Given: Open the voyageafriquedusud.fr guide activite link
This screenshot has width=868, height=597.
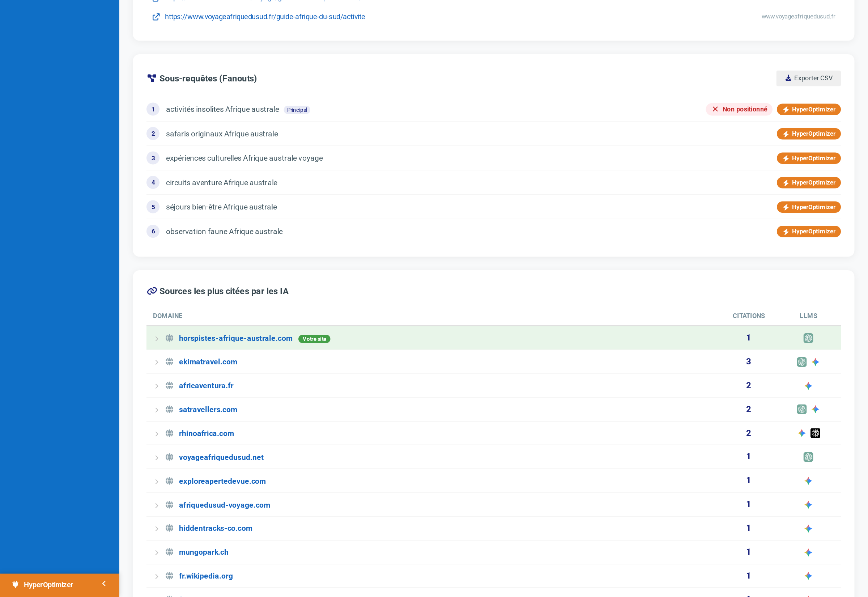Looking at the screenshot, I should click(265, 17).
